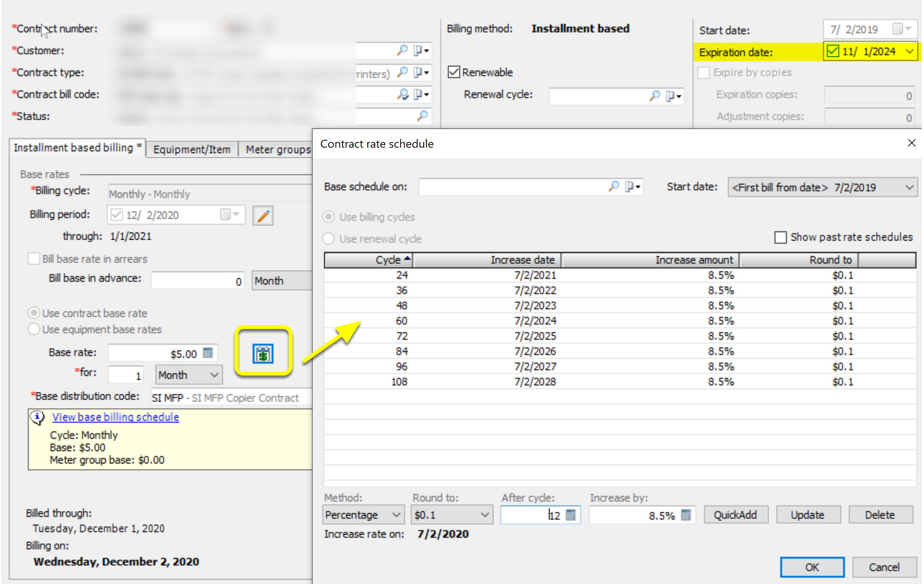The width and height of the screenshot is (924, 584).
Task: Open the contract rate schedule icon
Action: [263, 353]
